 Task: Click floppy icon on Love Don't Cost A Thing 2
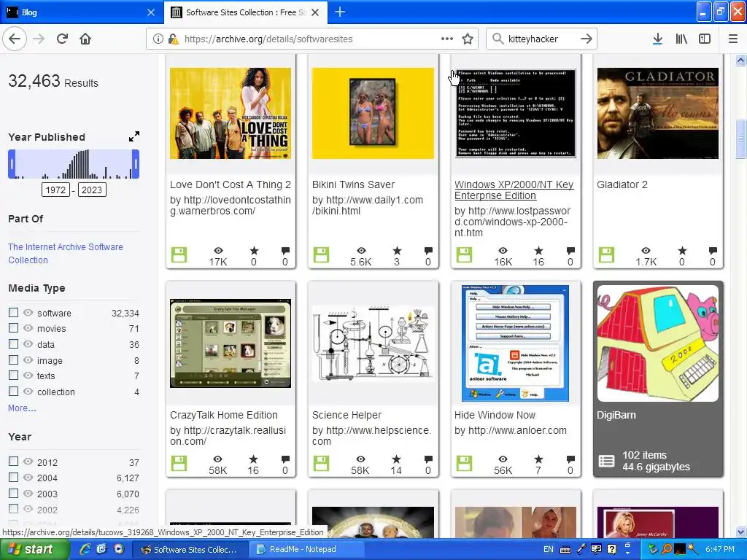(179, 254)
